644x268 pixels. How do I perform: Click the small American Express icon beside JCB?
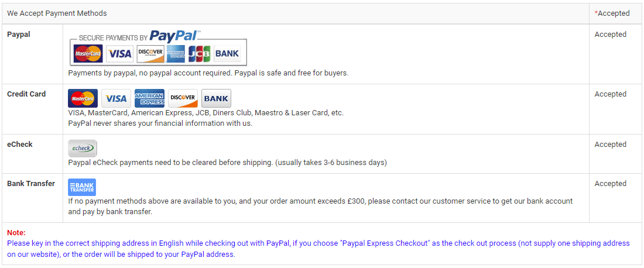176,54
